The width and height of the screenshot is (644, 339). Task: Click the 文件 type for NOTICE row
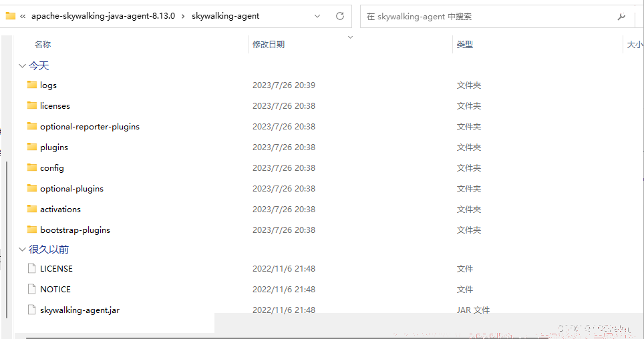click(x=465, y=290)
